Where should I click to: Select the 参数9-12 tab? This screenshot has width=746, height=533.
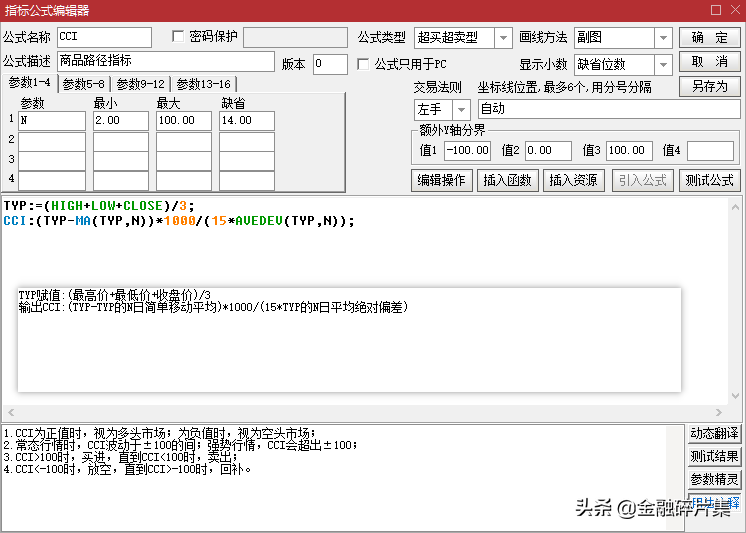[x=142, y=84]
